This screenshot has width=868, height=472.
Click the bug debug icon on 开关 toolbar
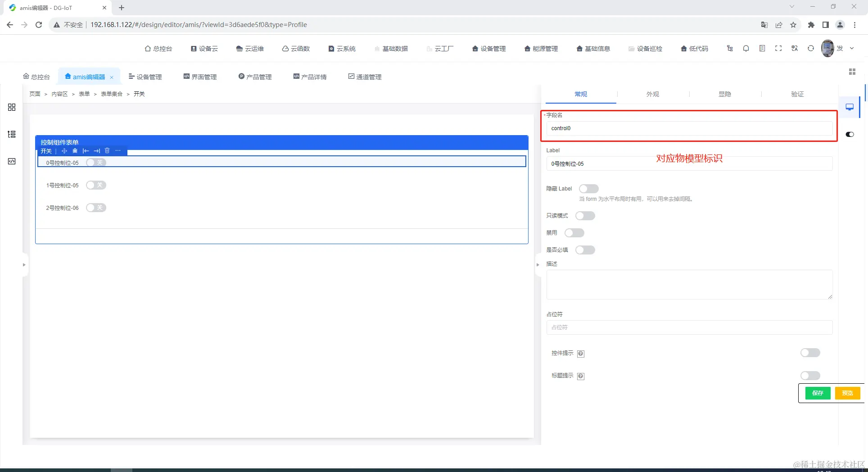(75, 151)
